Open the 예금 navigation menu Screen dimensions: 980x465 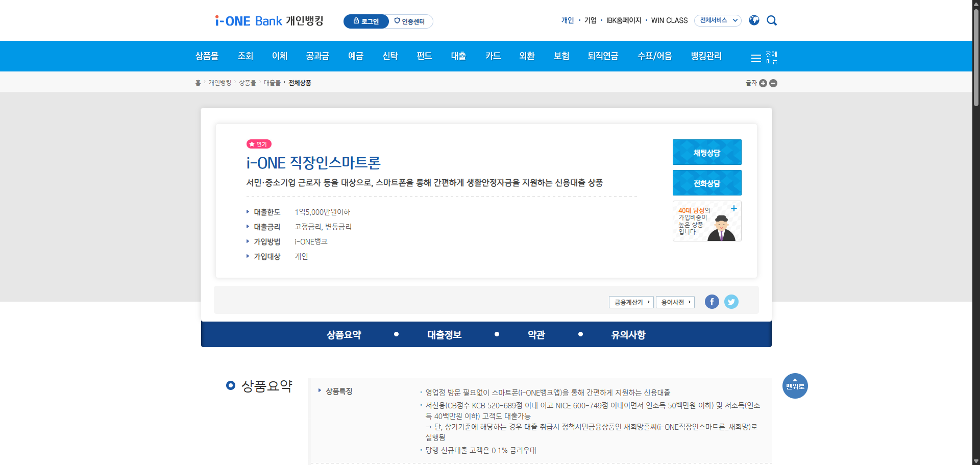click(356, 56)
